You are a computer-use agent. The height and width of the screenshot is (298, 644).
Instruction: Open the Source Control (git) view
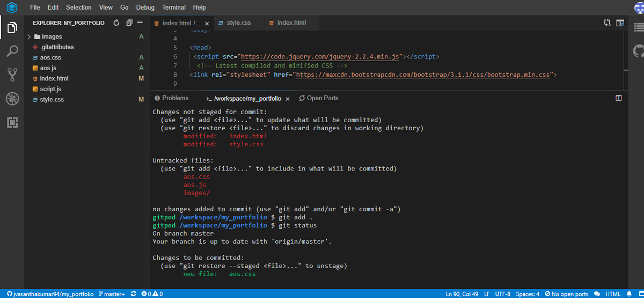(x=11, y=76)
